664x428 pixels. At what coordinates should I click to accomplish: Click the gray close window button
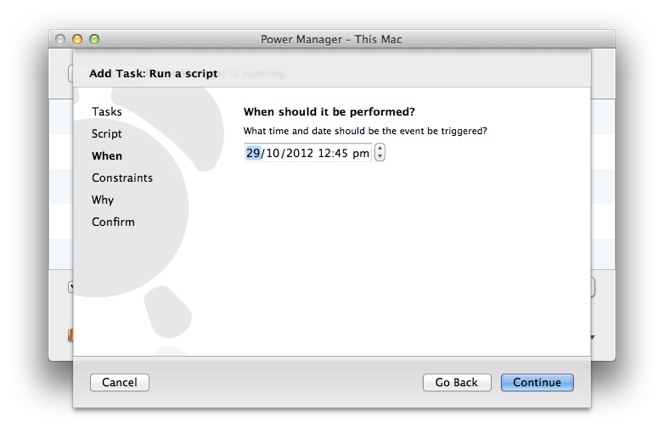point(60,39)
